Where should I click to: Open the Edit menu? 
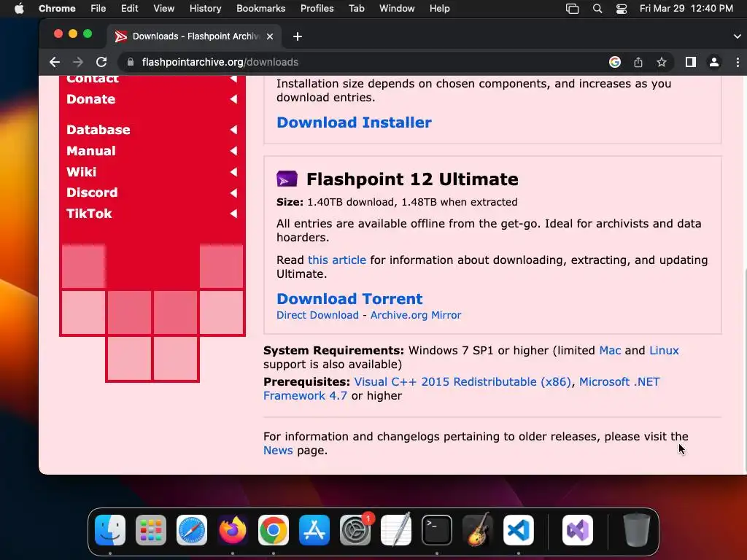tap(129, 9)
